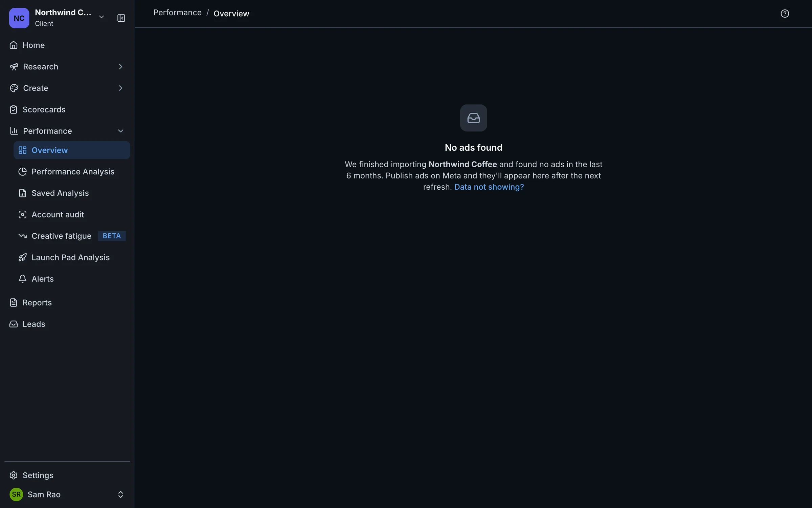Click the 'Client' label under workspace name

click(x=44, y=24)
